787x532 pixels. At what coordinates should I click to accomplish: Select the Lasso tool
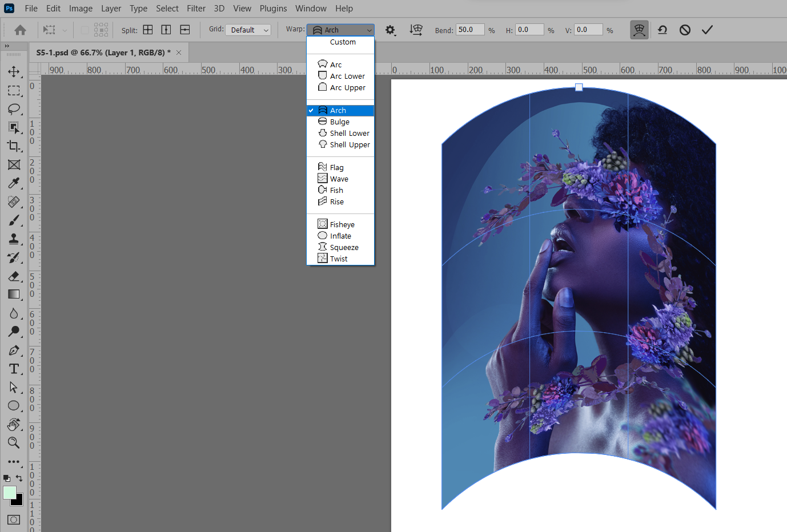pos(14,108)
